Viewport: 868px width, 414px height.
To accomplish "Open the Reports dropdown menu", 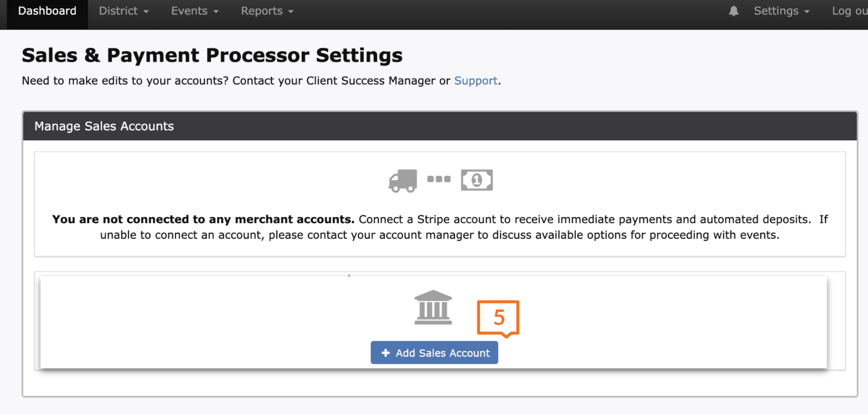I will [x=267, y=11].
